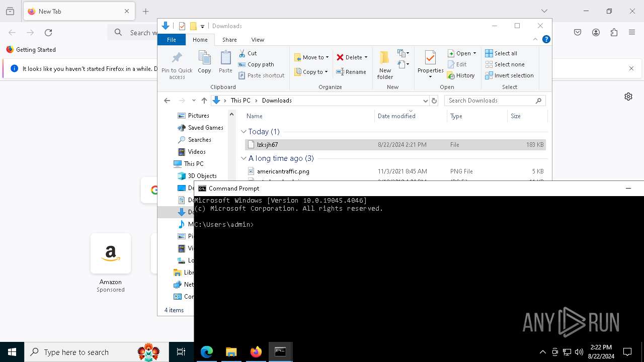The image size is (644, 362).
Task: Open Getting Started bookmark
Action: pyautogui.click(x=31, y=50)
